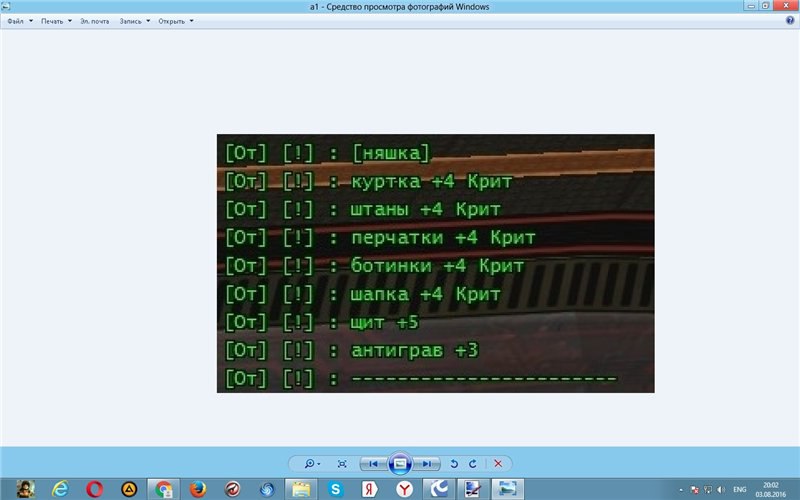Open Firefox from the taskbar
Image resolution: width=800 pixels, height=500 pixels.
coord(198,489)
